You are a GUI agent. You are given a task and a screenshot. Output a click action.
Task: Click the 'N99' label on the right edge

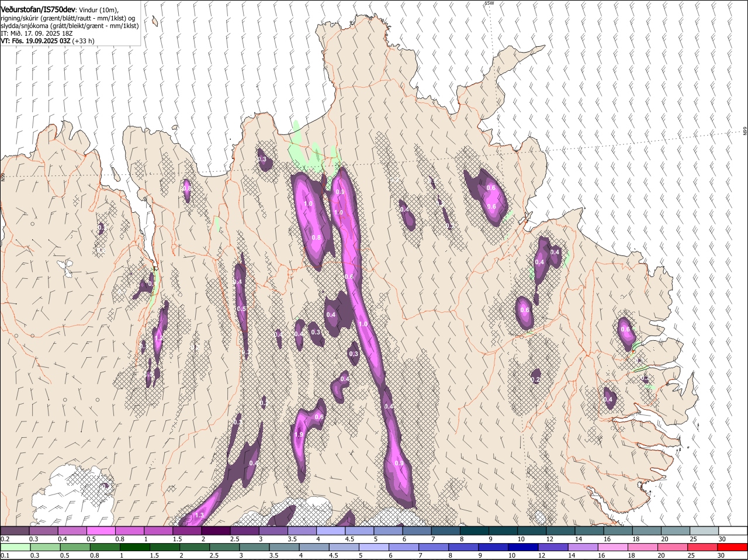pyautogui.click(x=745, y=132)
